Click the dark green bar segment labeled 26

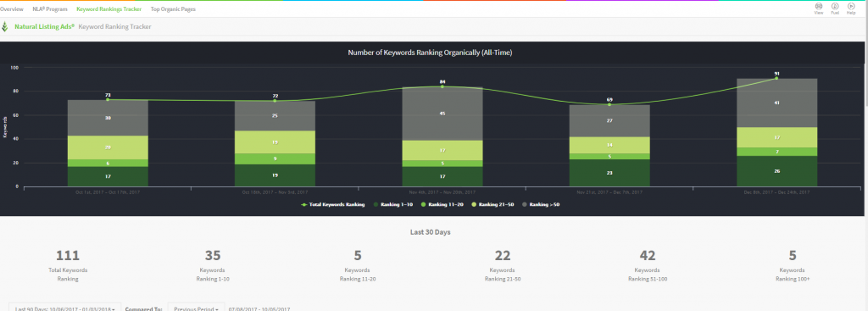pos(776,171)
